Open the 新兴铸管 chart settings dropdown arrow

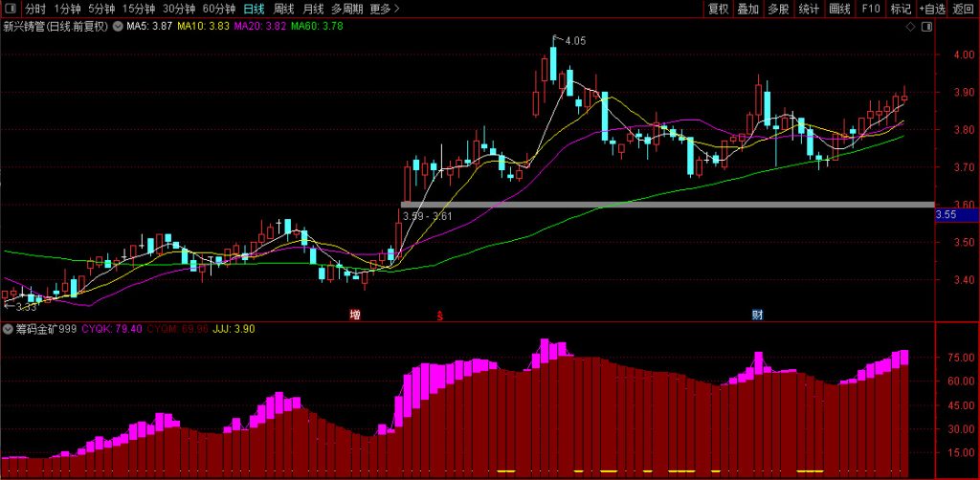(x=118, y=27)
